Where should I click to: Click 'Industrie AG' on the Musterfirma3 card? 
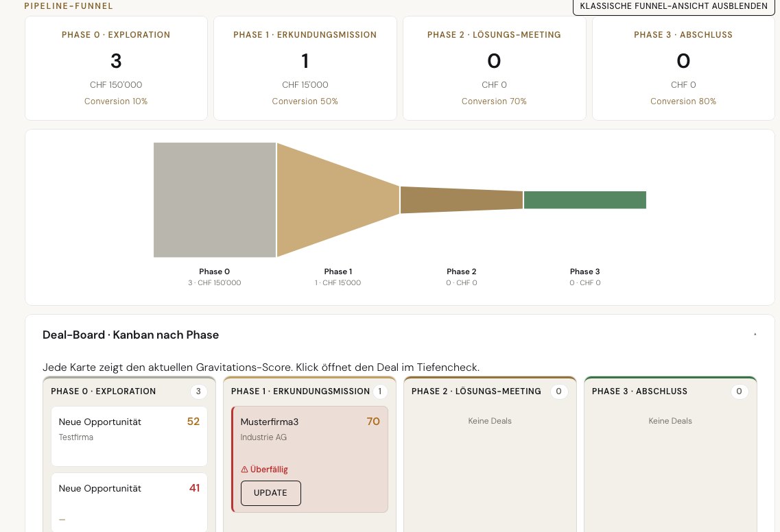coord(263,437)
